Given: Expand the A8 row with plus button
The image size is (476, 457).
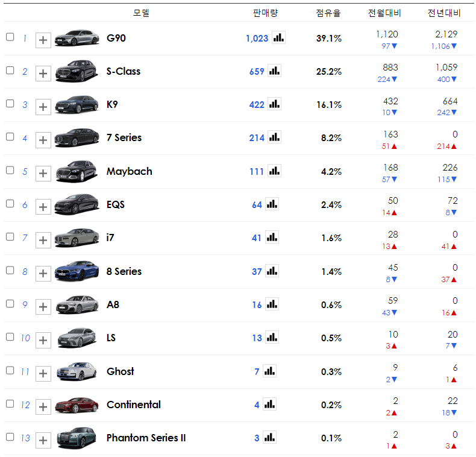Looking at the screenshot, I should point(43,307).
